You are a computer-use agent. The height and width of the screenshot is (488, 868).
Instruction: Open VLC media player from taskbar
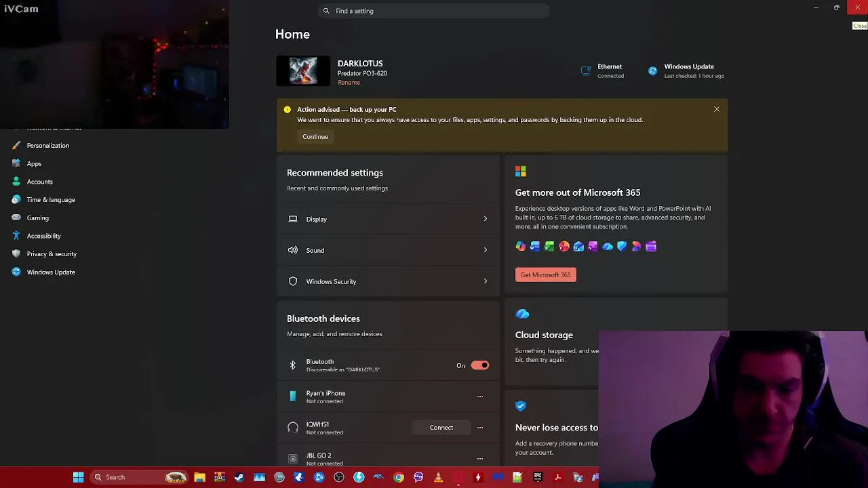[x=438, y=477]
